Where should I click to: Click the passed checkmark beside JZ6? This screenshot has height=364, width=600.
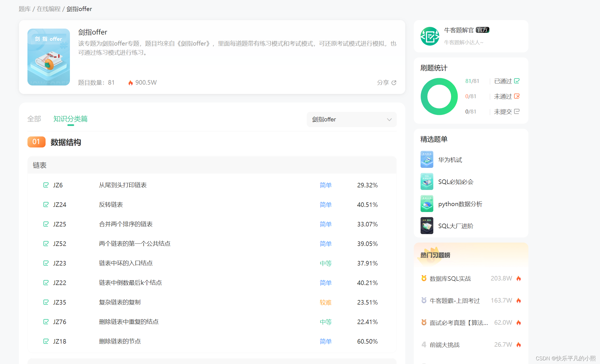[x=46, y=185]
